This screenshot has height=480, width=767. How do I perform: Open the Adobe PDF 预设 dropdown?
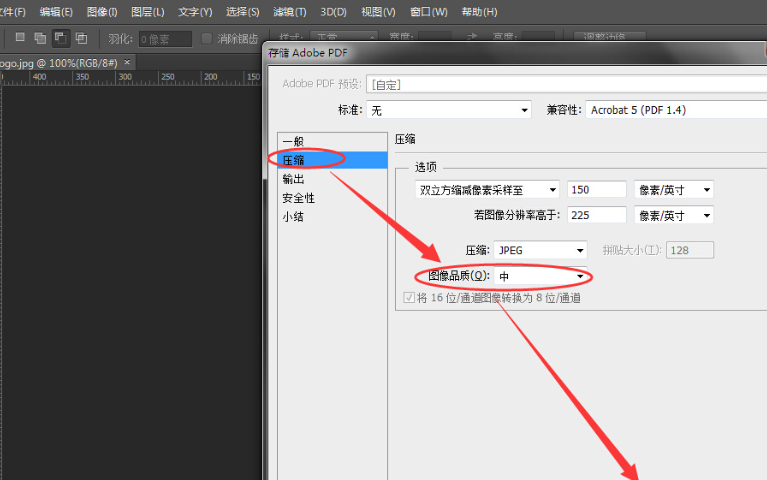(x=566, y=85)
